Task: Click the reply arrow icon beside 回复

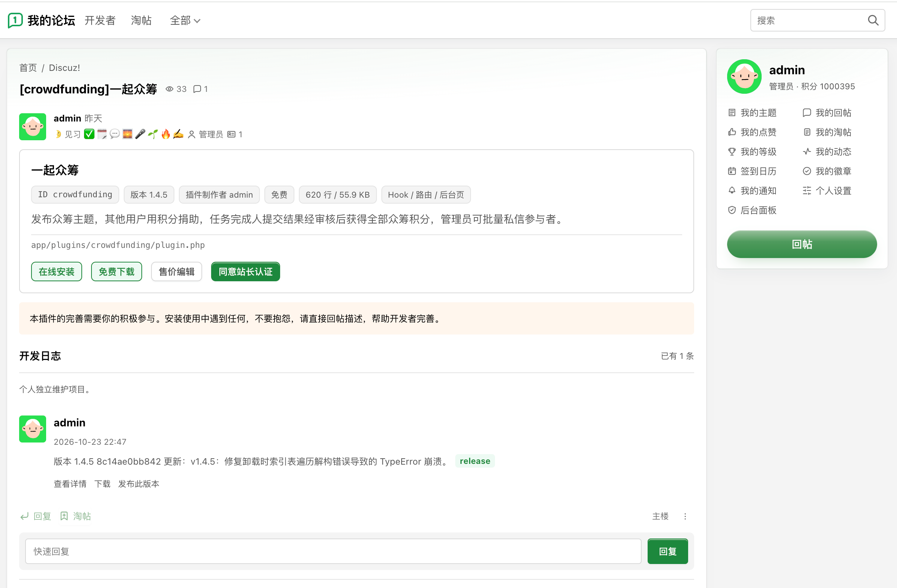Action: (x=24, y=516)
